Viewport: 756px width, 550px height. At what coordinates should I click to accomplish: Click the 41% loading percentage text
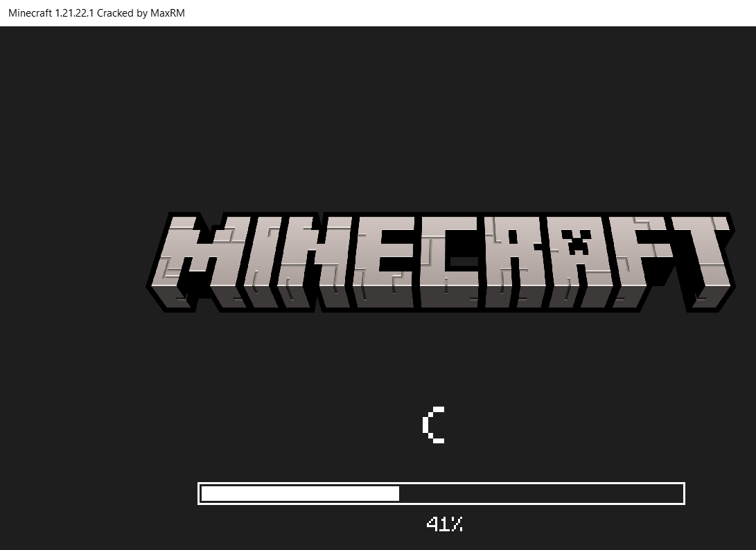pyautogui.click(x=444, y=524)
